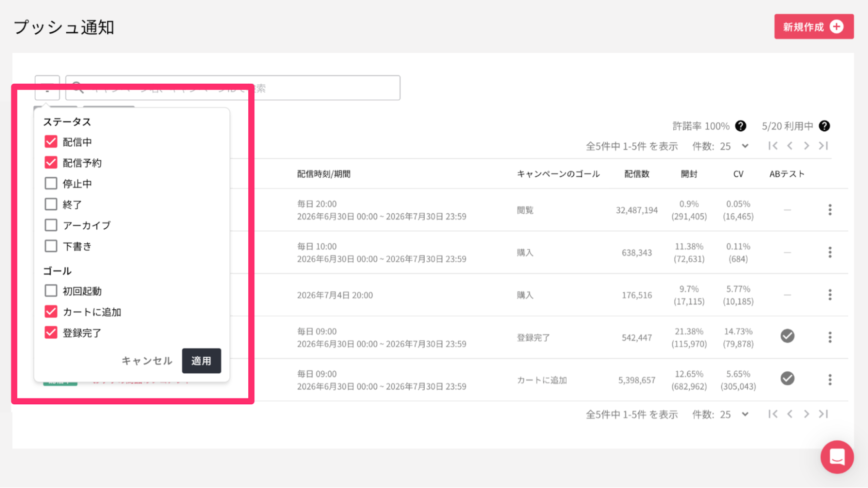Open more menu for 176,516 row
This screenshot has width=868, height=488.
coord(830,295)
